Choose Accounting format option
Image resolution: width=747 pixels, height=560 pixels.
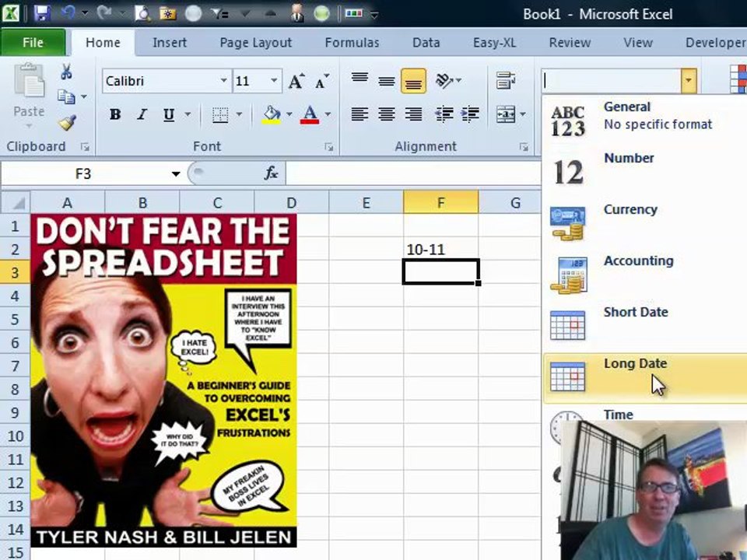tap(644, 275)
